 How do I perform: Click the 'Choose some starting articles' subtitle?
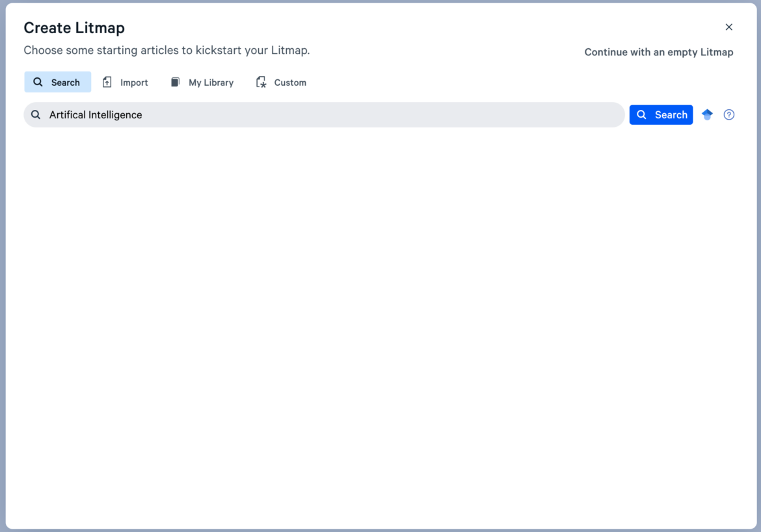(x=167, y=50)
